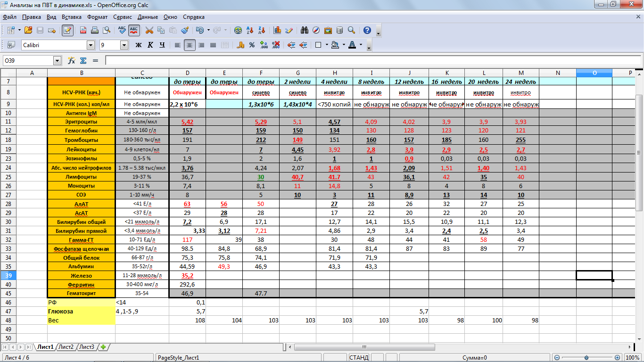This screenshot has width=644, height=362.
Task: Toggle underline (Ч) formatting
Action: 162,45
